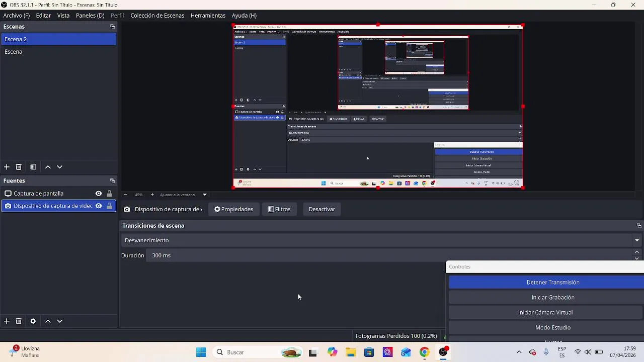Open the Archivo menu
This screenshot has height=362, width=644.
point(17,16)
